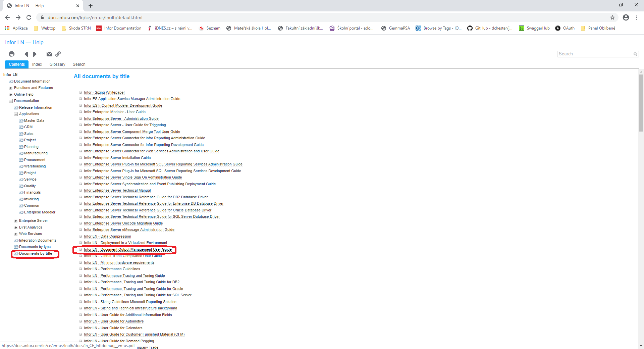The height and width of the screenshot is (349, 644).
Task: Select Documents by type in tree
Action: point(35,247)
